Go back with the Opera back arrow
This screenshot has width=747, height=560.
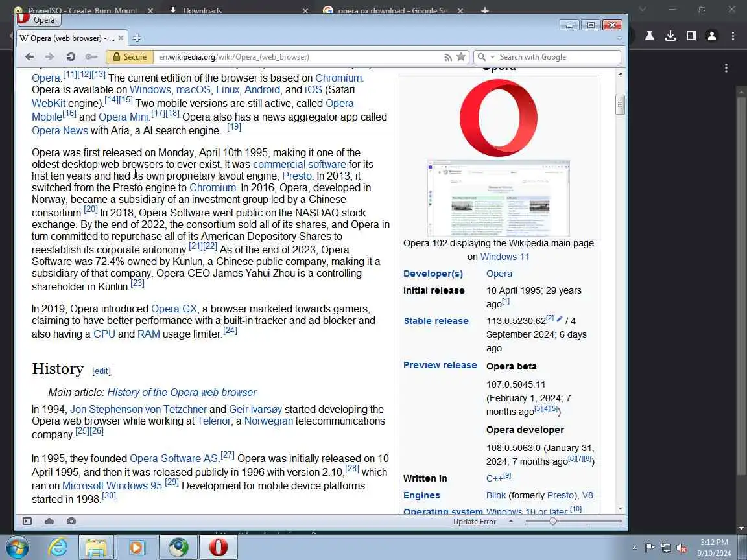pyautogui.click(x=30, y=56)
